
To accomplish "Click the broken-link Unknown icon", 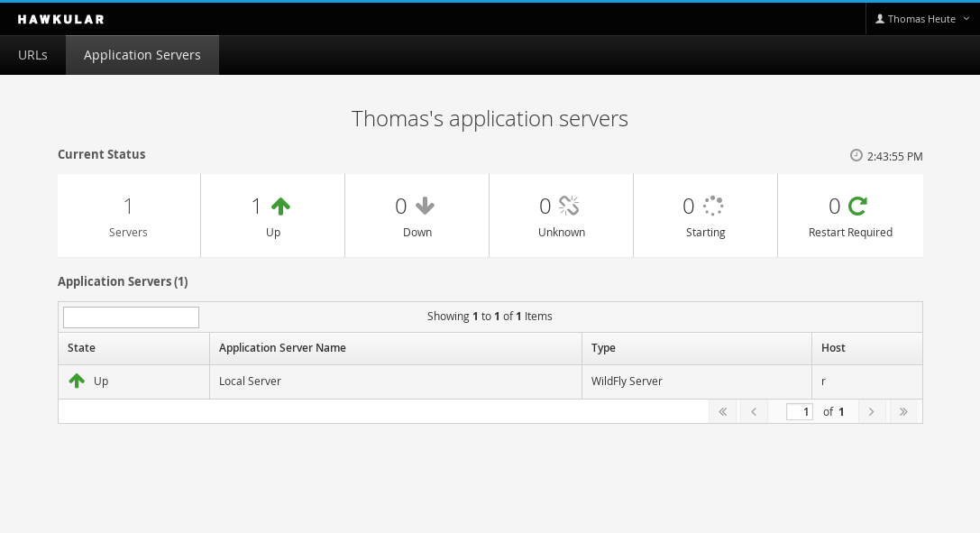I will [x=569, y=206].
